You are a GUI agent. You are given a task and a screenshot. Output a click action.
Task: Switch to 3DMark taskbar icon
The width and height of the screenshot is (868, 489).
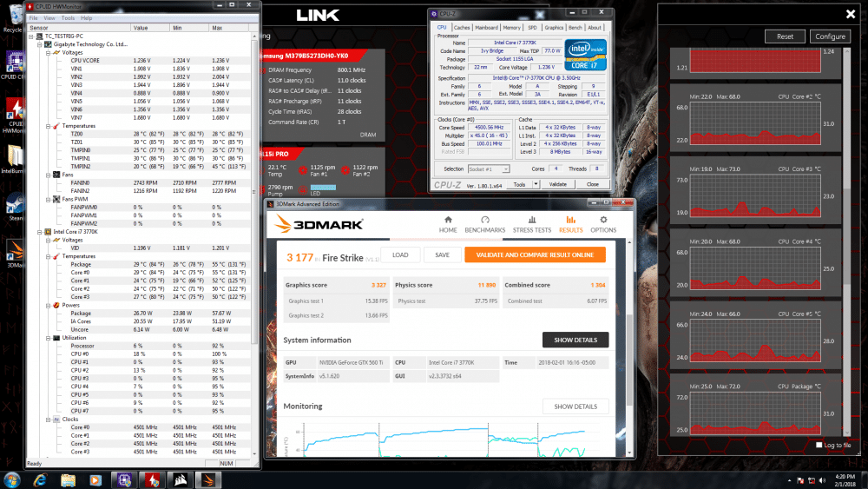[208, 480]
